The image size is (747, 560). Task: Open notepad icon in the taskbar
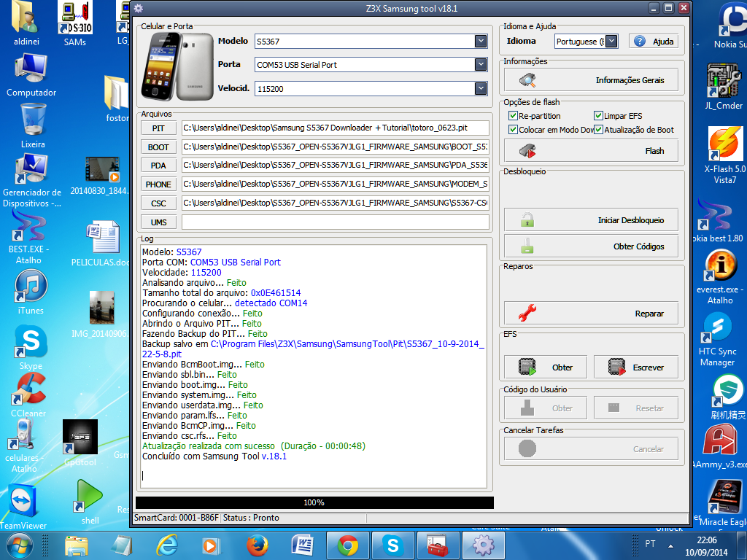coord(122,545)
